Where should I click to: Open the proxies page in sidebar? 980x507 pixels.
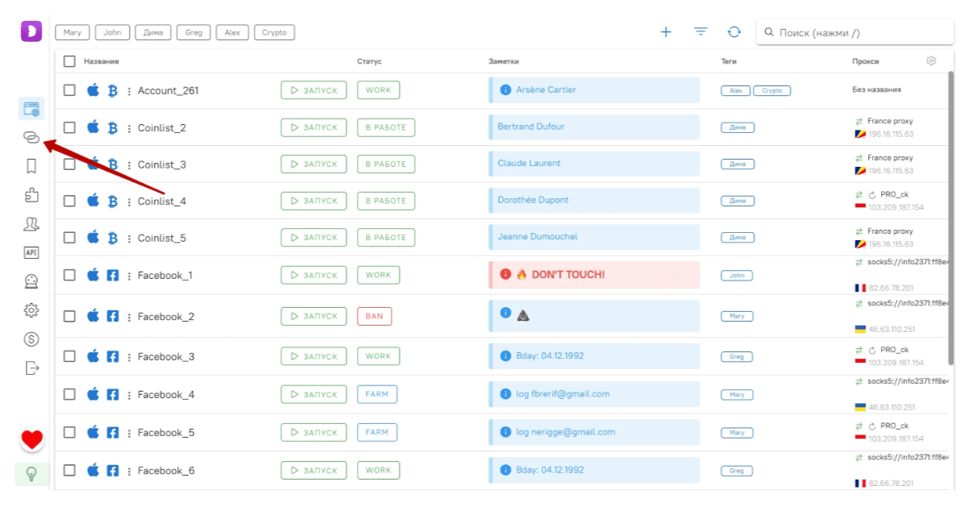(31, 138)
